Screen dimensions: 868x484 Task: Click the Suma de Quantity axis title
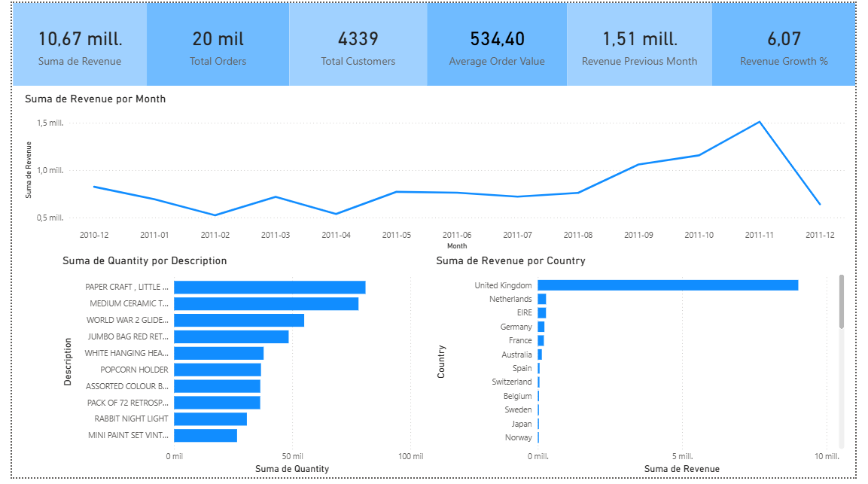click(x=292, y=469)
